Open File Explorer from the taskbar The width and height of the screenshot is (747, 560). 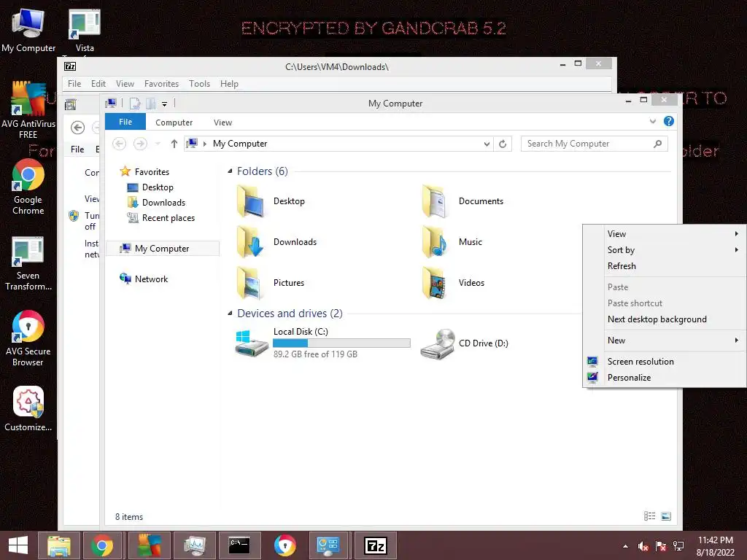[x=59, y=545]
